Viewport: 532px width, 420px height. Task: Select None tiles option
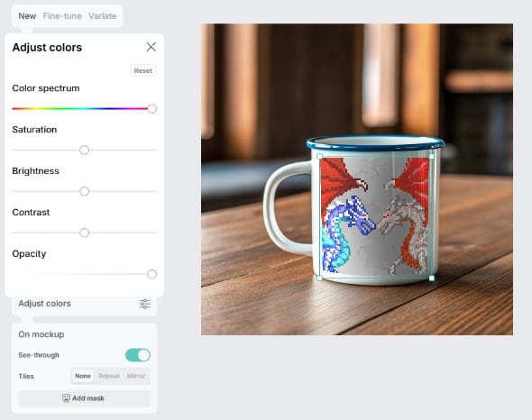(x=83, y=376)
